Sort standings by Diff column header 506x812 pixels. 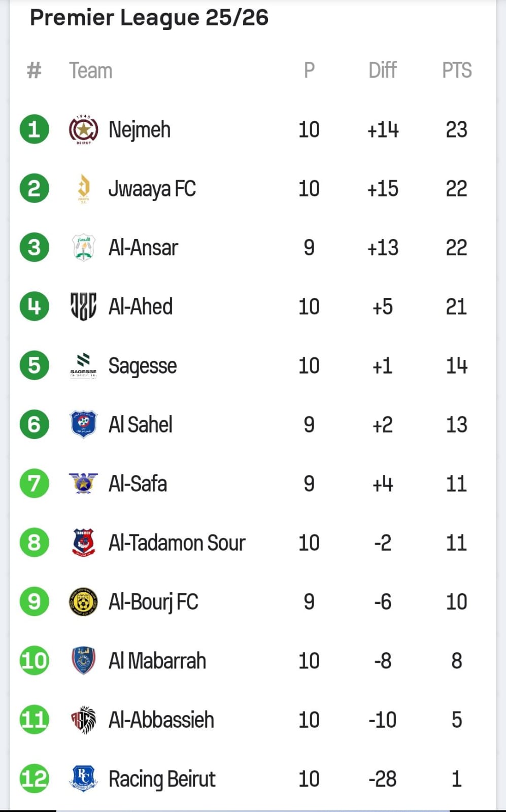pos(383,71)
